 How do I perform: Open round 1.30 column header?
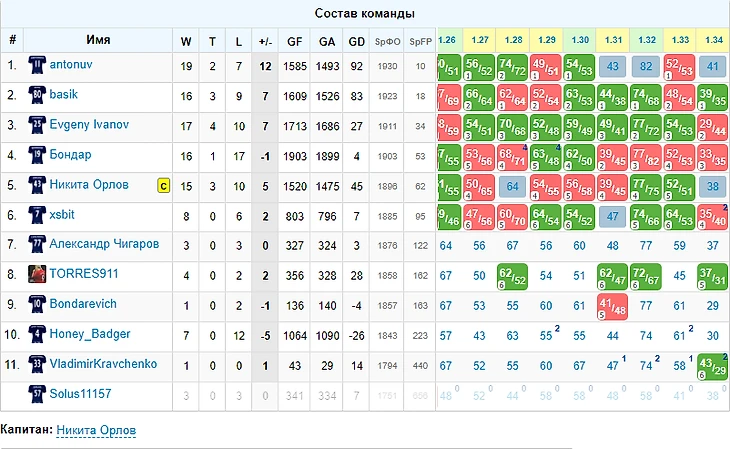click(579, 40)
